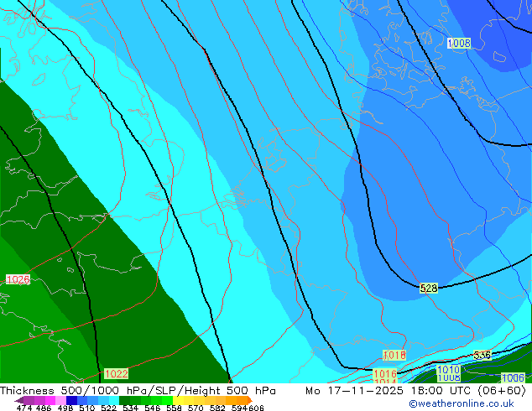
Task: Click the 1026 pressure label
Action: click(18, 279)
